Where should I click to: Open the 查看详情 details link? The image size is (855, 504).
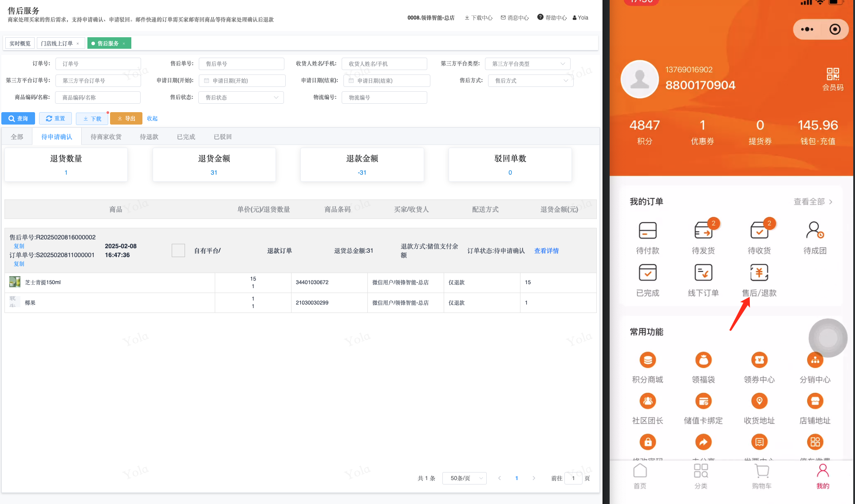(546, 251)
